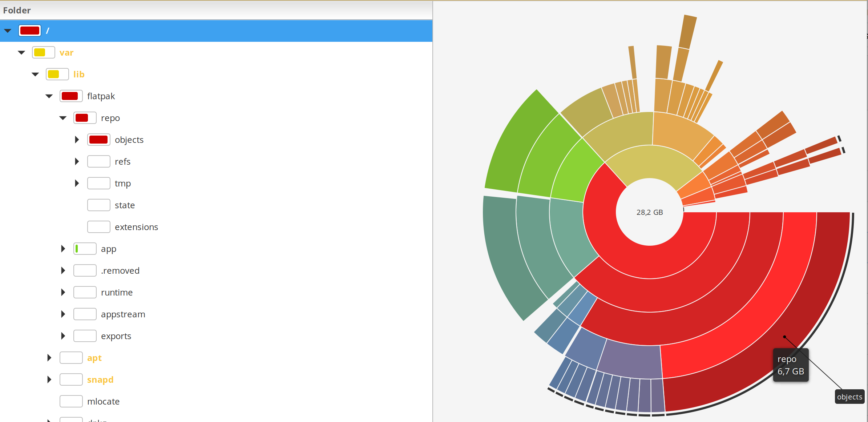Image resolution: width=868 pixels, height=422 pixels.
Task: Expand the objects folder
Action: click(x=77, y=140)
